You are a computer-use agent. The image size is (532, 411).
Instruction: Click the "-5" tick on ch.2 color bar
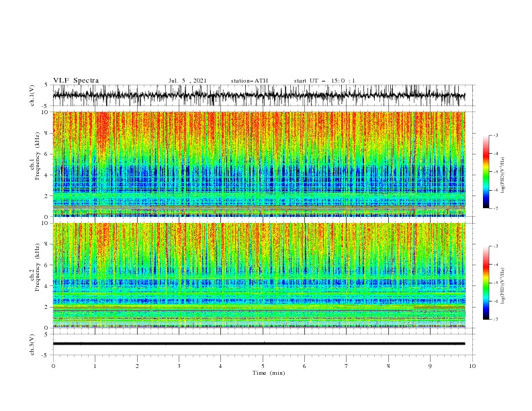pos(495,283)
